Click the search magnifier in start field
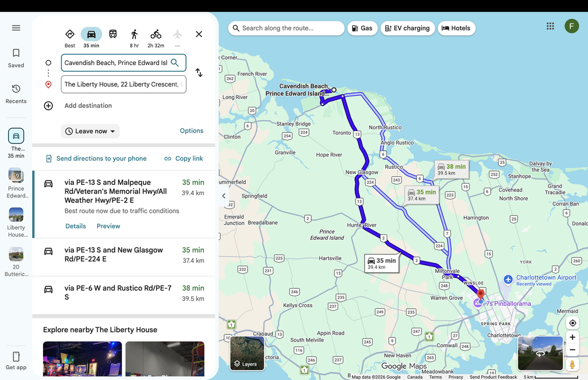The width and height of the screenshot is (588, 380). 175,63
